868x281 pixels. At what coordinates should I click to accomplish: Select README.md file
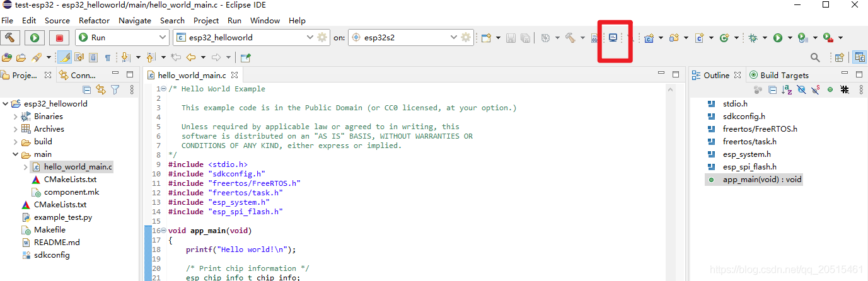tap(57, 242)
